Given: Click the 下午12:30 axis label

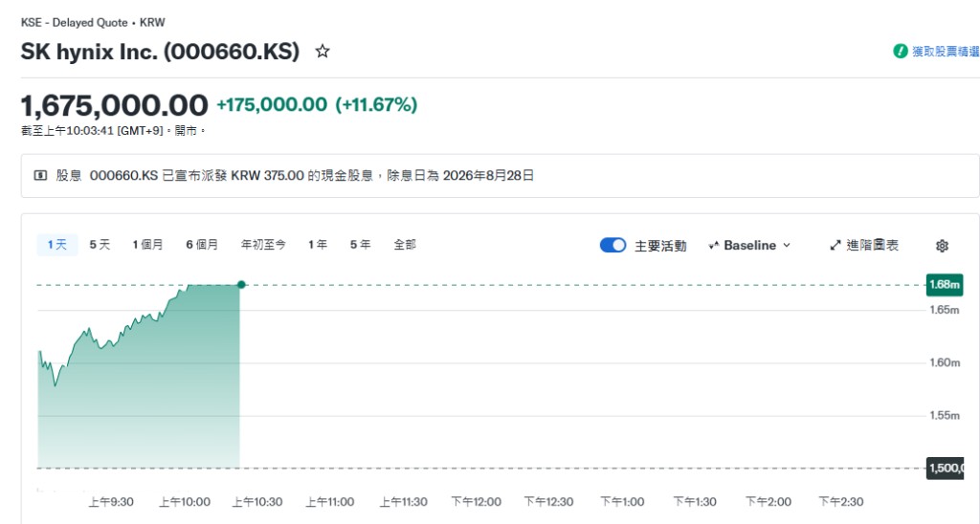Looking at the screenshot, I should click(x=548, y=502).
